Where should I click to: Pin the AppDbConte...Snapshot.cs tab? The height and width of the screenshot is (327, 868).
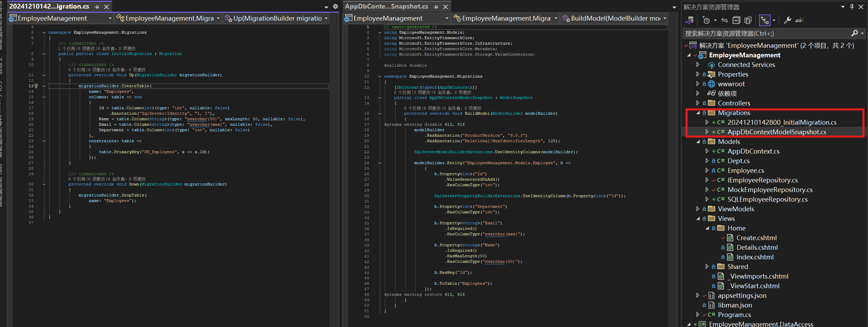point(436,7)
